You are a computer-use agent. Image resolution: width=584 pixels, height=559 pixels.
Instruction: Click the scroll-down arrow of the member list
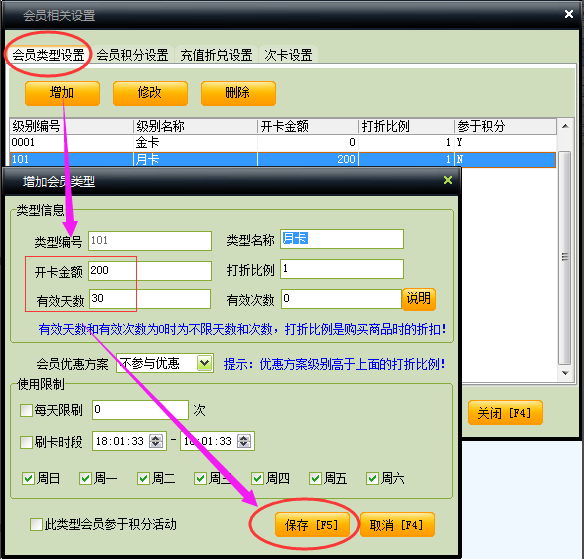[x=565, y=373]
